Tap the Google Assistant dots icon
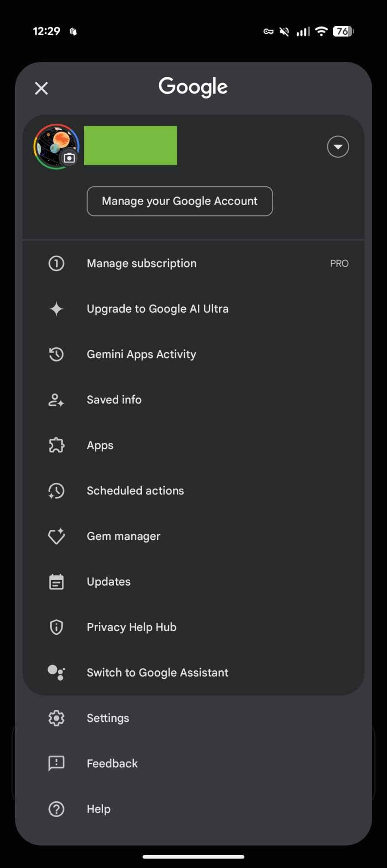Image resolution: width=387 pixels, height=868 pixels. pyautogui.click(x=56, y=672)
